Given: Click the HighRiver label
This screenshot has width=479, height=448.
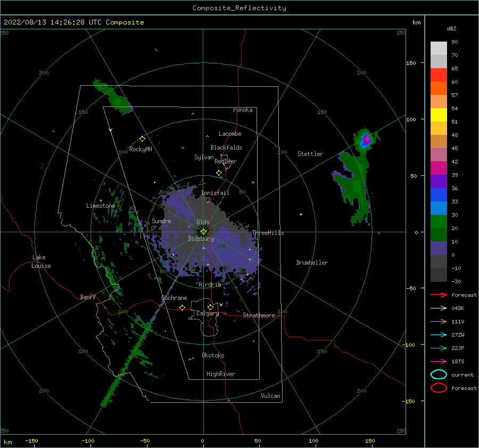Looking at the screenshot, I should coord(221,374).
